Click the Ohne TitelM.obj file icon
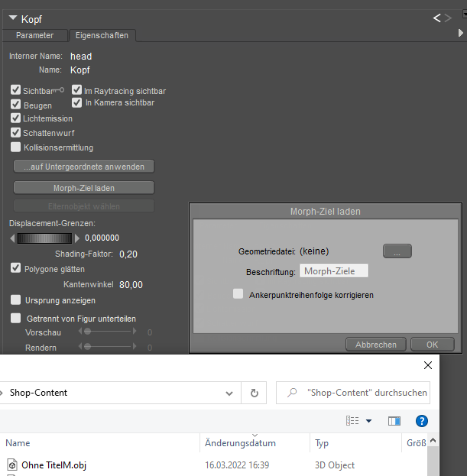This screenshot has width=467, height=476. 12,465
